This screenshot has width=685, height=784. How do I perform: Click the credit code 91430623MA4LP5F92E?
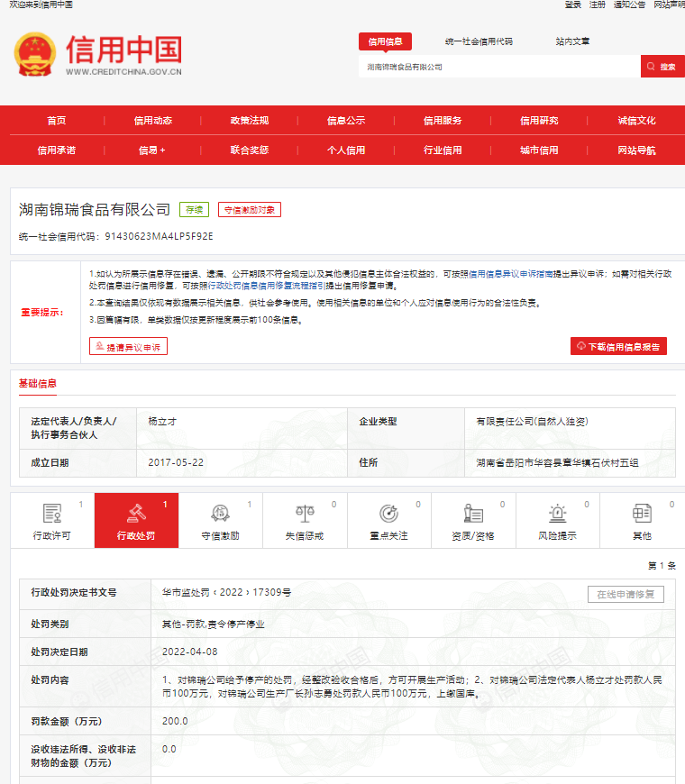coord(159,236)
